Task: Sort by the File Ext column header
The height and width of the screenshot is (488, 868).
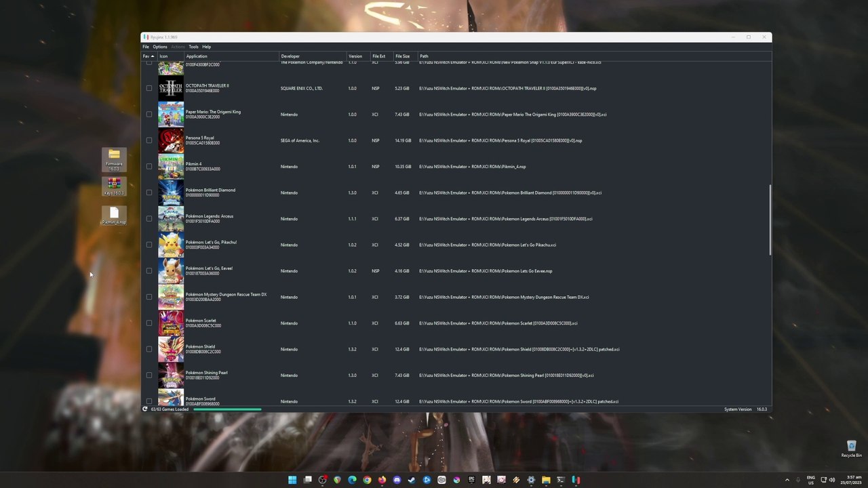Action: (x=381, y=56)
